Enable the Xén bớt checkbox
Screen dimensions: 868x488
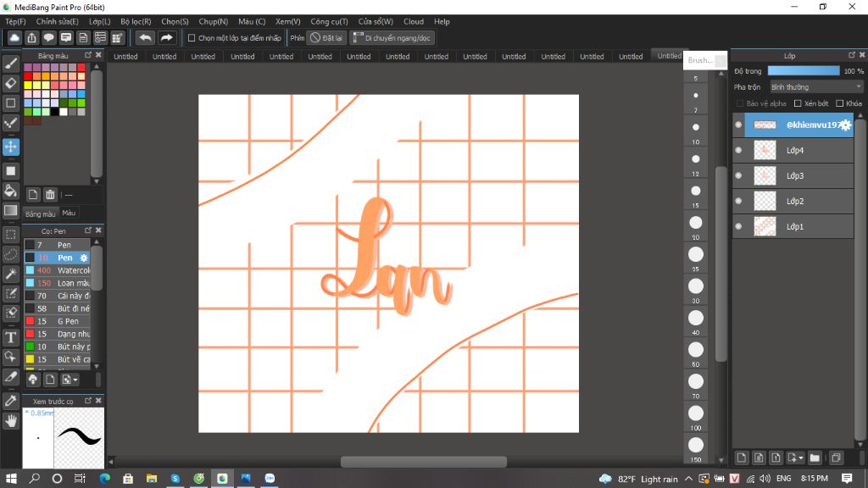coord(798,103)
